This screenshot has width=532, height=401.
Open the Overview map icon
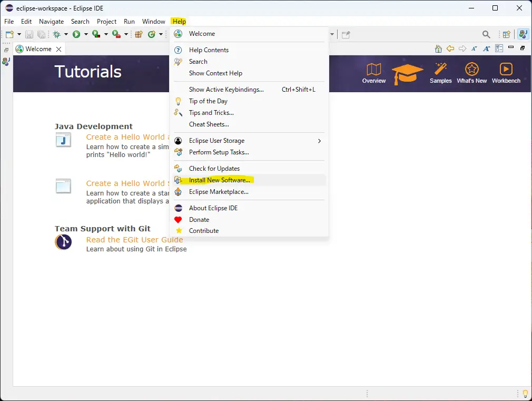click(374, 73)
